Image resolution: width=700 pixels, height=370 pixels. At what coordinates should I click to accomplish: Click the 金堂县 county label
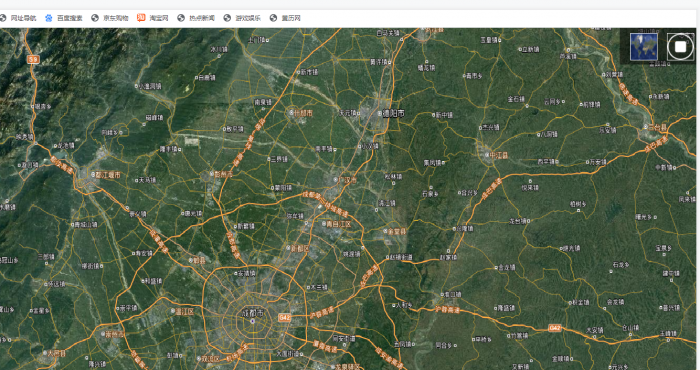pyautogui.click(x=397, y=232)
